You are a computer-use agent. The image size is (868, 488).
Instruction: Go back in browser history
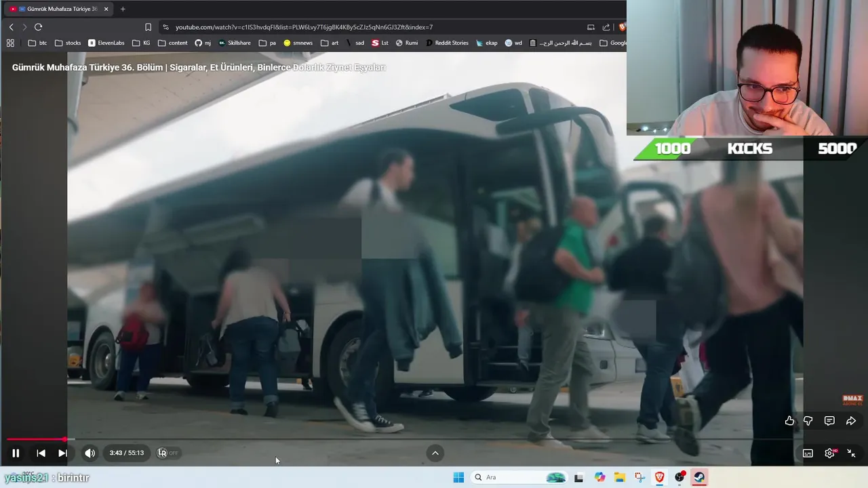(x=11, y=27)
